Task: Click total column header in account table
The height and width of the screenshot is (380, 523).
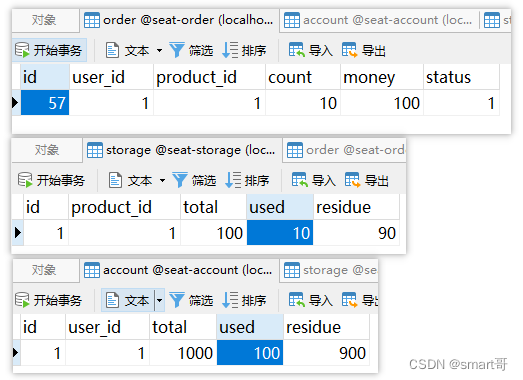Action: coord(183,327)
